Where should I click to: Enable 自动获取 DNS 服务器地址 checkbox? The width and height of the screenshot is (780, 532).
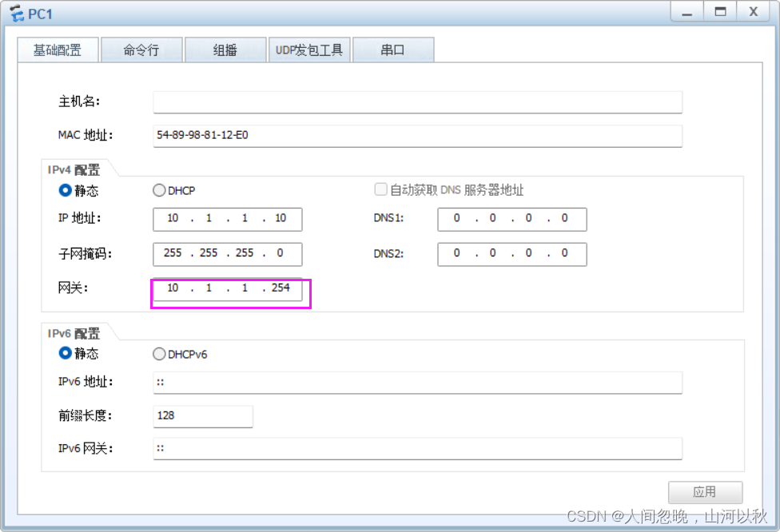(380, 189)
